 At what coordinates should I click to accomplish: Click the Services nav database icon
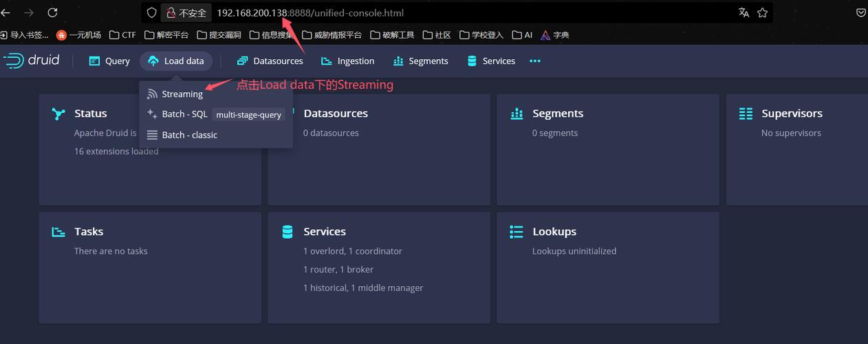472,61
